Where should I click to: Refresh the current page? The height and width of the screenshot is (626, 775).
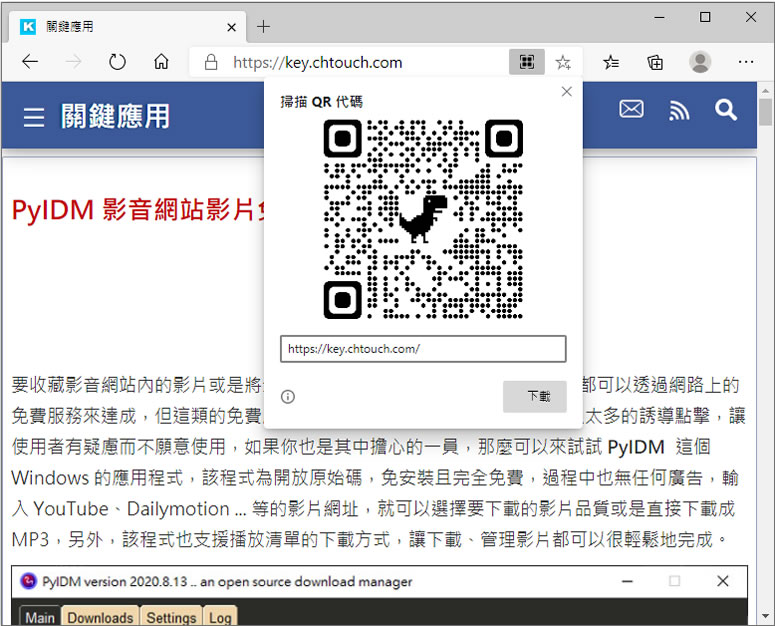[x=117, y=62]
